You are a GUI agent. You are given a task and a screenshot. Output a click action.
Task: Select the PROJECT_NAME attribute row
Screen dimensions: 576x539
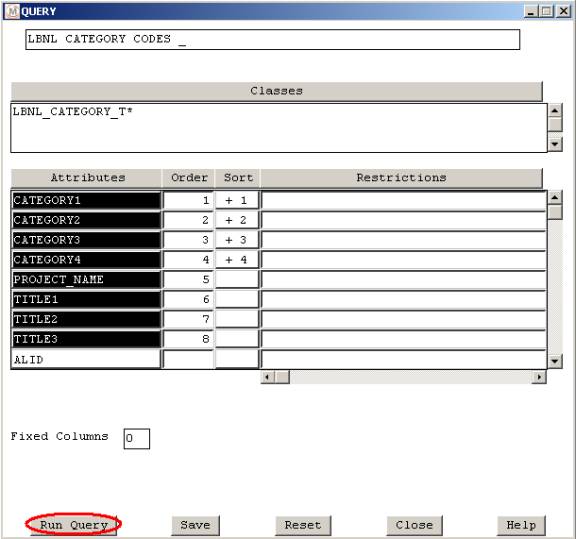coord(86,280)
